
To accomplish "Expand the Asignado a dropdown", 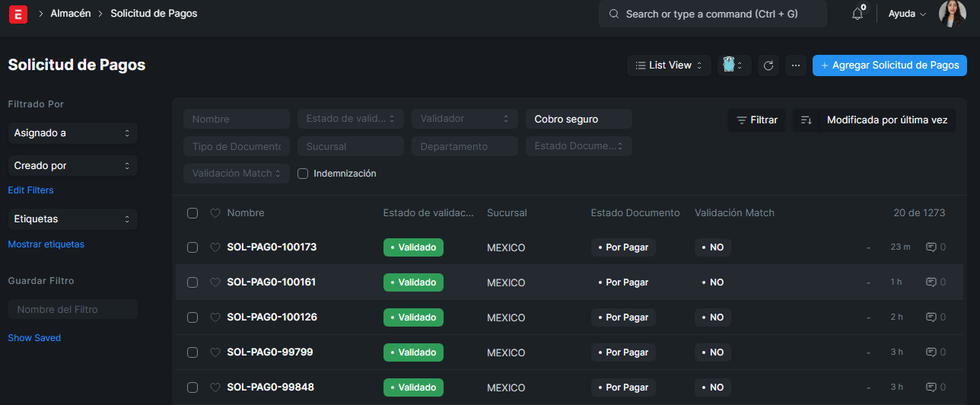I will [72, 133].
